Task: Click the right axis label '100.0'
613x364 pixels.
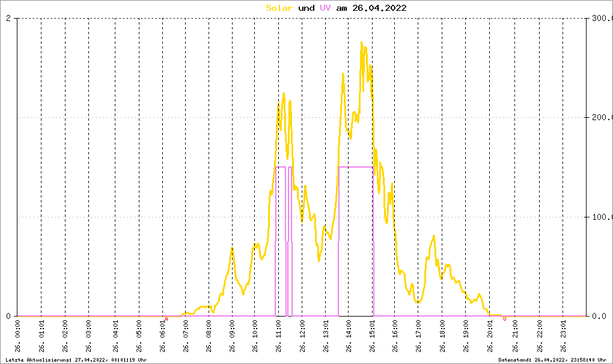Action: point(602,217)
